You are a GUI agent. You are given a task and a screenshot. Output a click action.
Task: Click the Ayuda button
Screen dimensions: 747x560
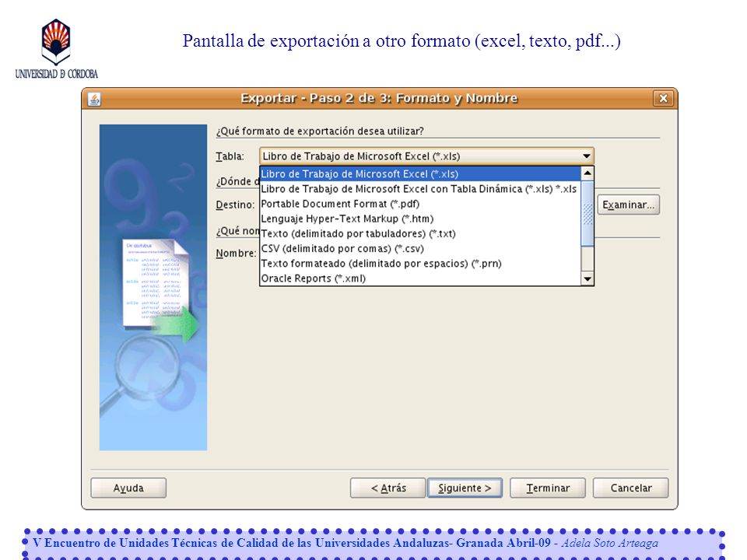[128, 488]
